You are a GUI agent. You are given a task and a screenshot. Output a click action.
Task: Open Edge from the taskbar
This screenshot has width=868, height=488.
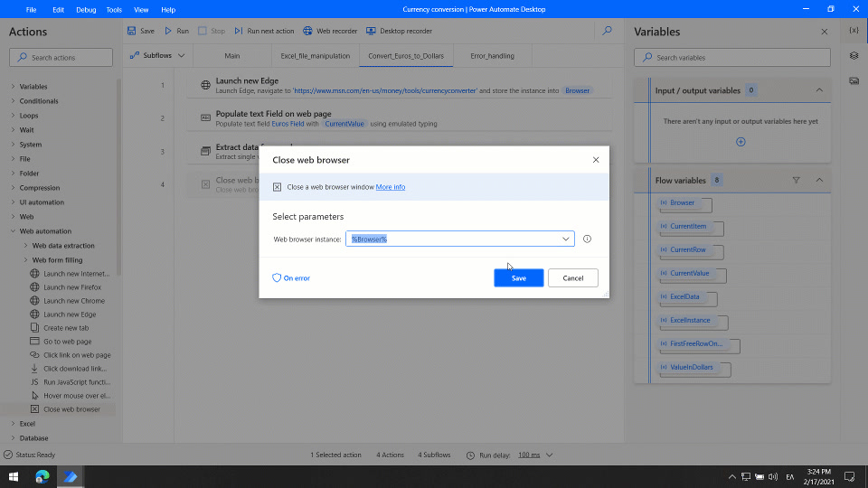click(42, 477)
